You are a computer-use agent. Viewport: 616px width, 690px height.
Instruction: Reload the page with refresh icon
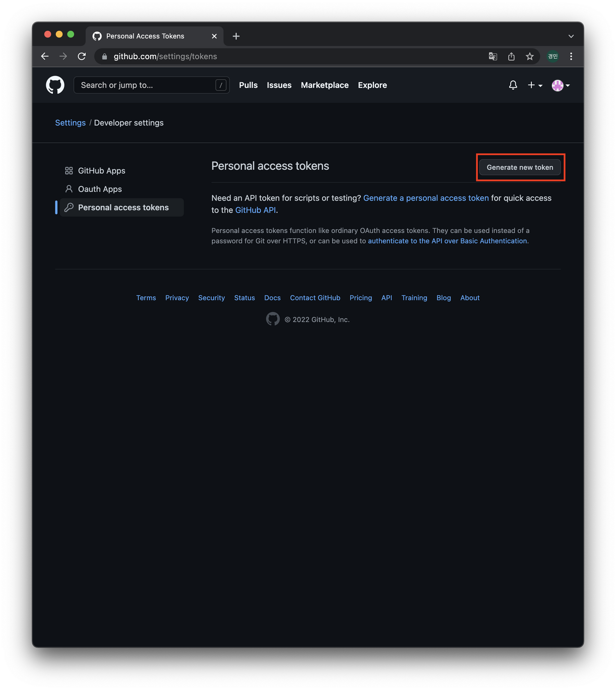[82, 56]
